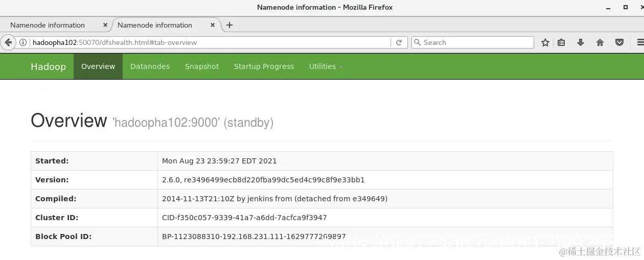Open the Datanodes nav tab
This screenshot has width=644, height=260.
(x=150, y=66)
